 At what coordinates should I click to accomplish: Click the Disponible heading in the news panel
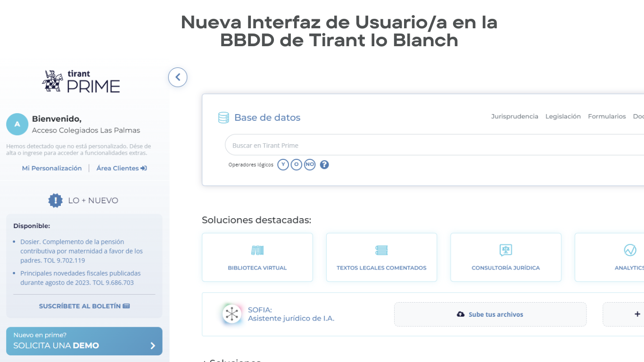click(32, 226)
